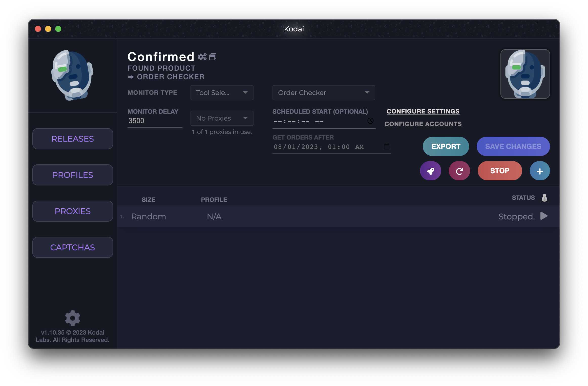This screenshot has height=386, width=588.
Task: Click the Scheduled Start time input
Action: (324, 121)
